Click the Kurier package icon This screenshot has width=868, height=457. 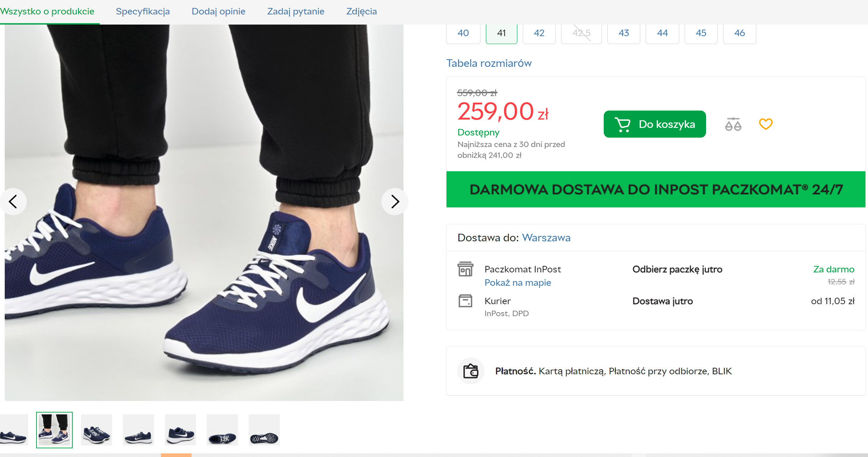(465, 301)
